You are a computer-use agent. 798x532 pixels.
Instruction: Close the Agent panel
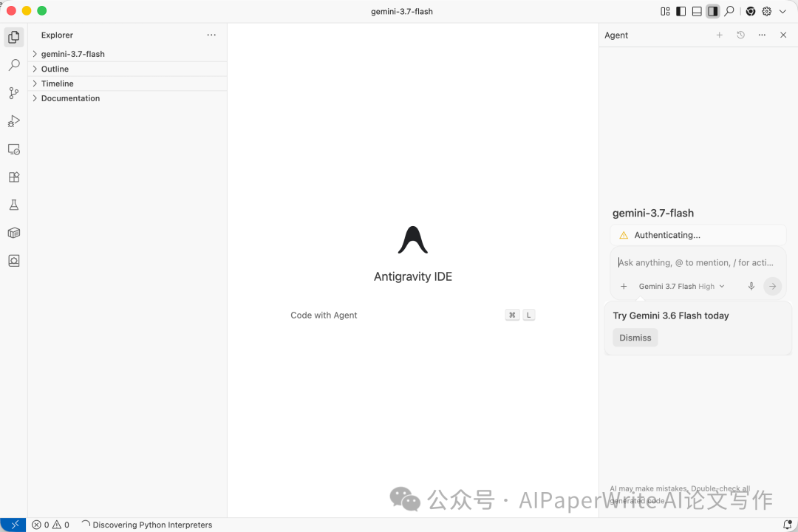coord(783,35)
